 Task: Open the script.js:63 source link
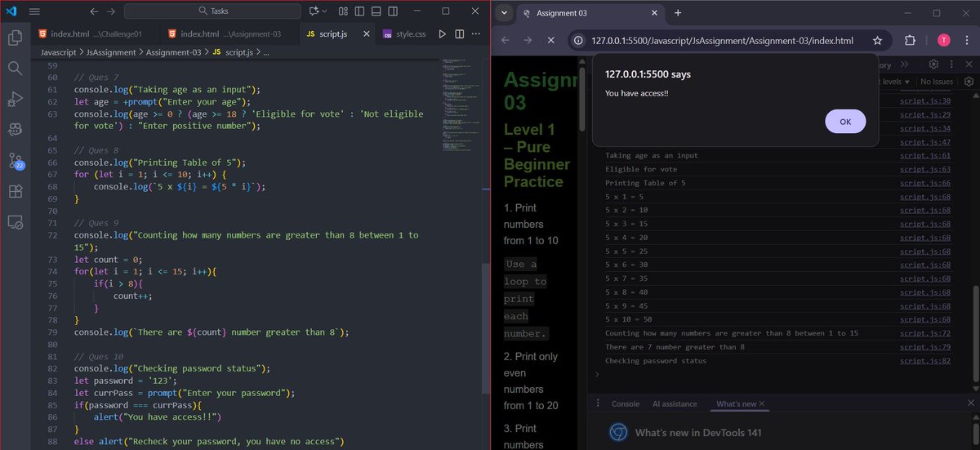(925, 170)
